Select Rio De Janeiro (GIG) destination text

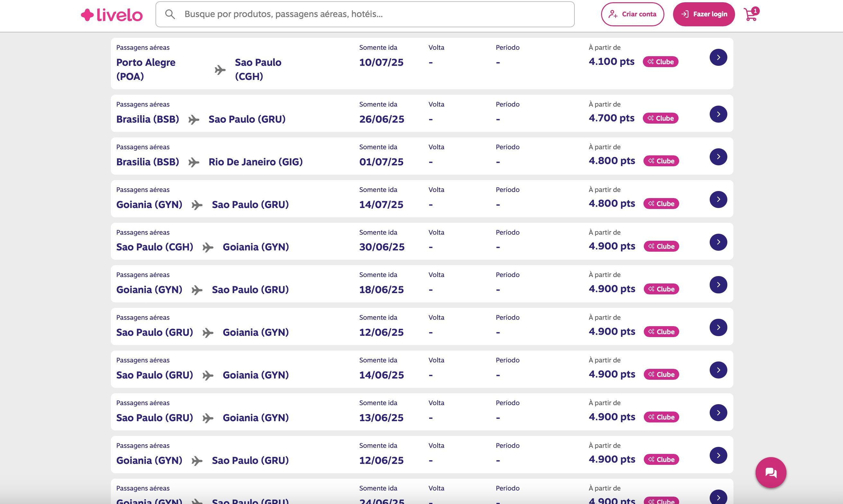[x=255, y=162]
